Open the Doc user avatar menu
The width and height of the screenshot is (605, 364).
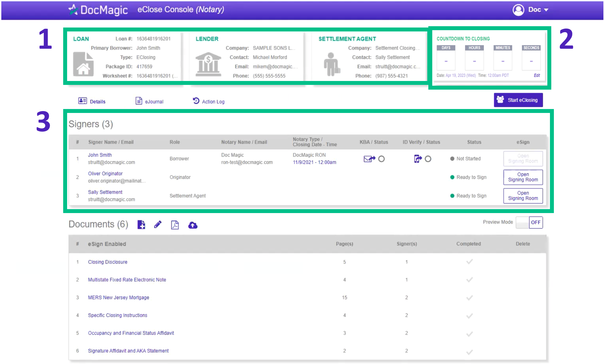pyautogui.click(x=518, y=10)
